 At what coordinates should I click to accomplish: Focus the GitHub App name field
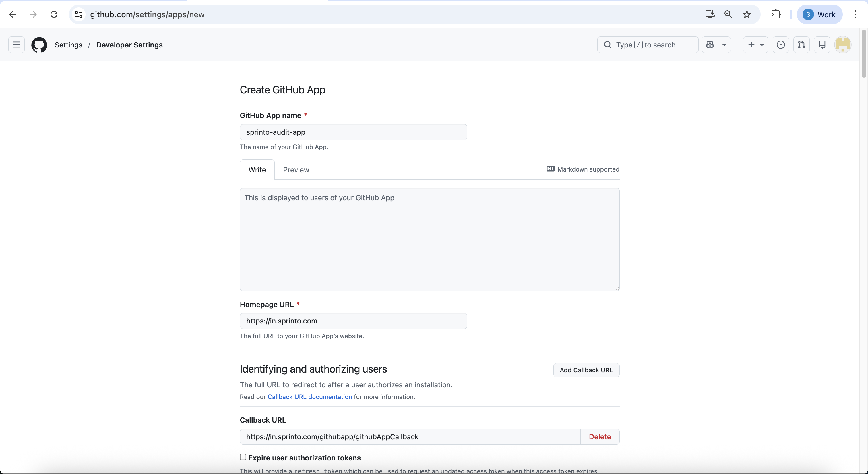click(353, 132)
